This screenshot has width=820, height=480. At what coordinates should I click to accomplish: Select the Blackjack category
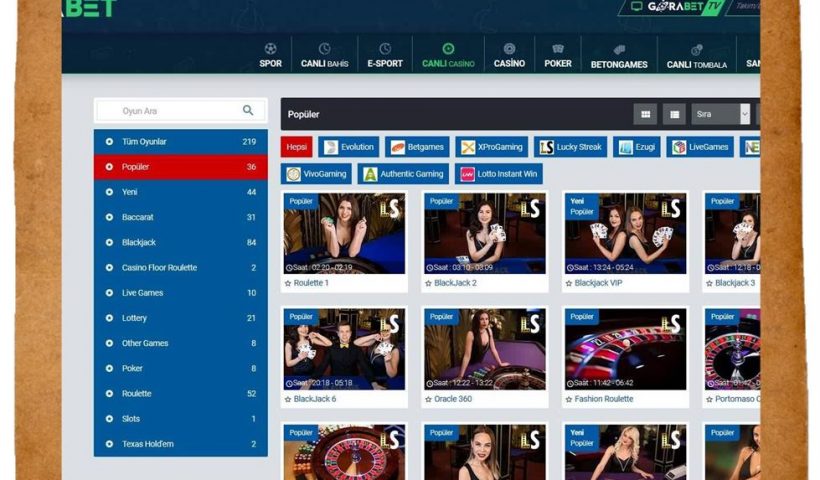181,242
